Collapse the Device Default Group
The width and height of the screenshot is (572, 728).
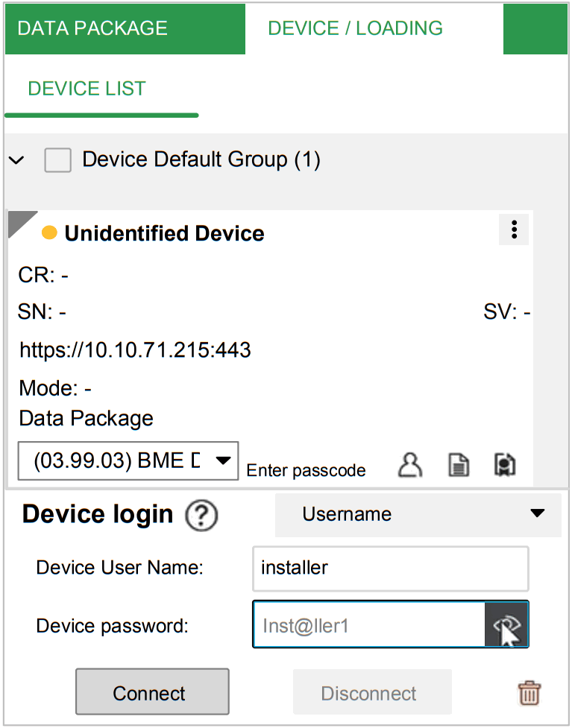pos(16,159)
